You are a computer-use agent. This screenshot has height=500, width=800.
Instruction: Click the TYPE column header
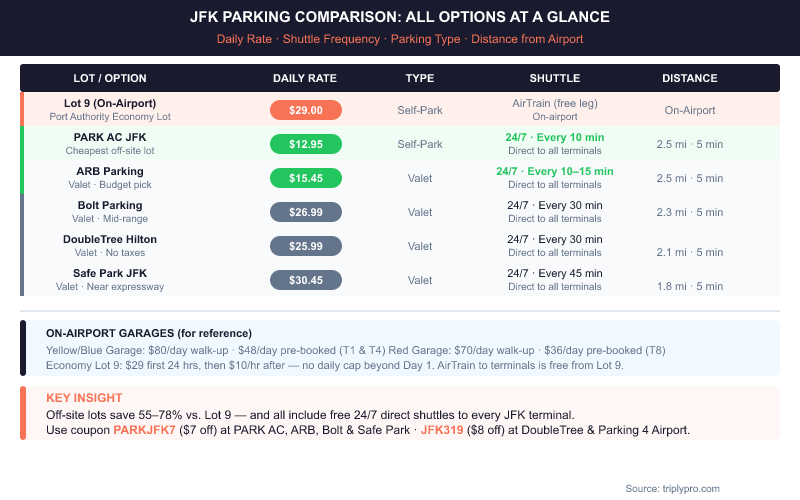click(420, 78)
